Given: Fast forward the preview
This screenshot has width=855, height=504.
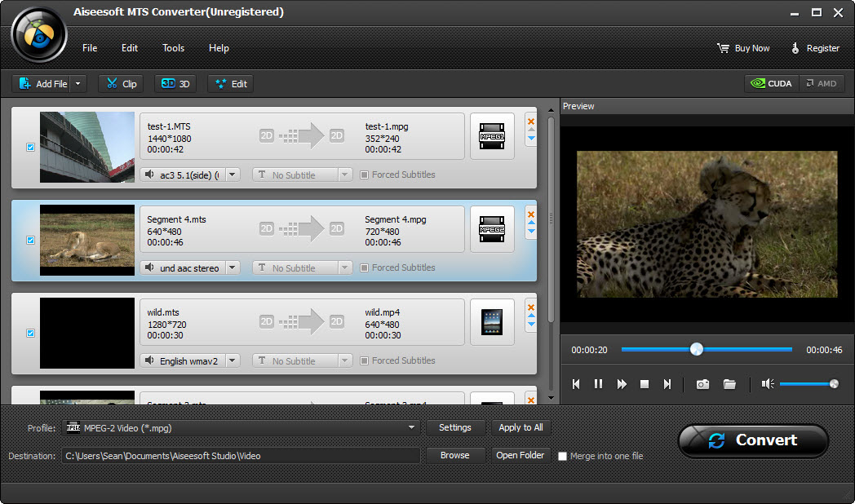Looking at the screenshot, I should [x=622, y=384].
